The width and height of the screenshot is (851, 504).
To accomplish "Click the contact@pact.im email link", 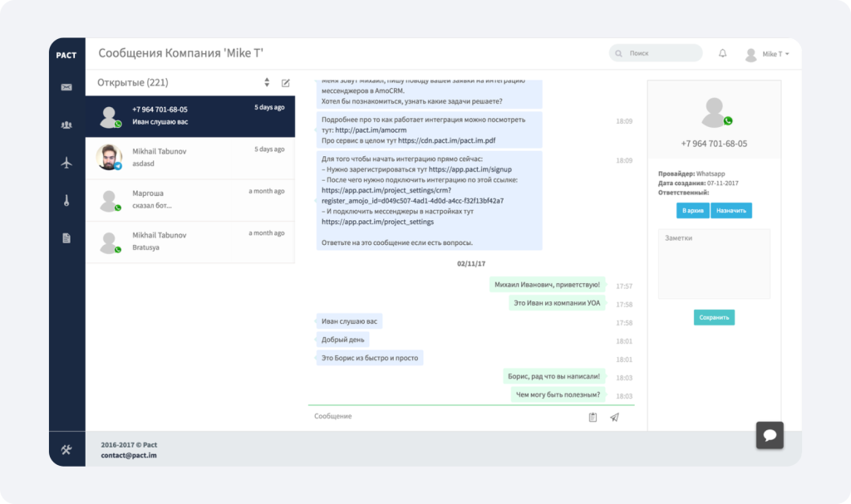I will (129, 455).
